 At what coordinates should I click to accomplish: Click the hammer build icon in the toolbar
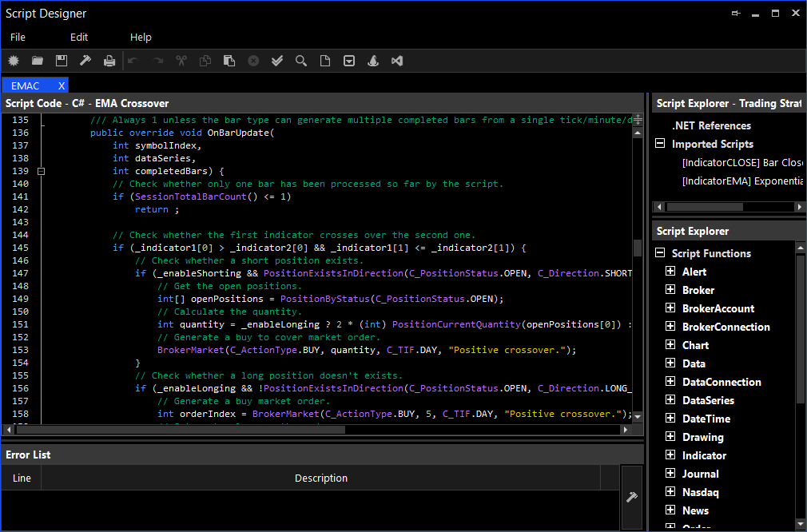pos(85,61)
